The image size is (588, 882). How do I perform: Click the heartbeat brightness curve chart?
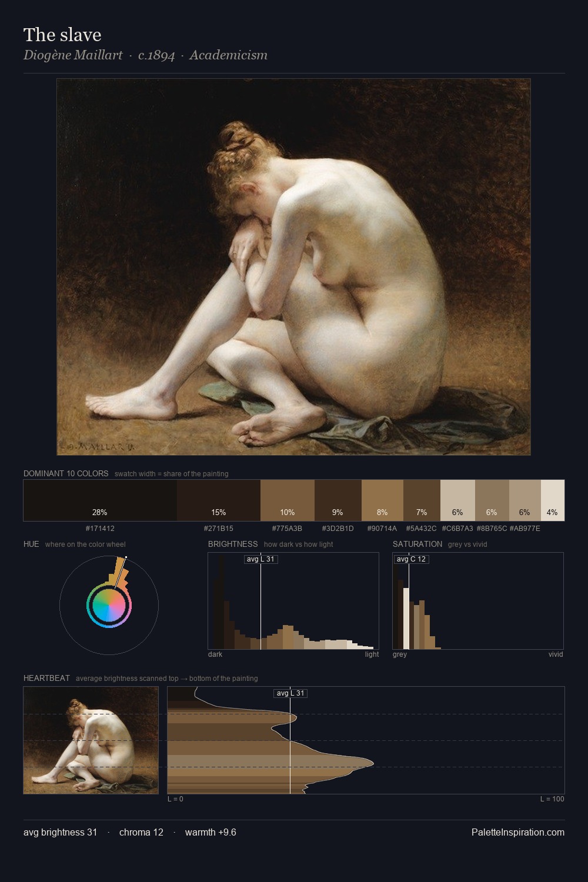366,740
